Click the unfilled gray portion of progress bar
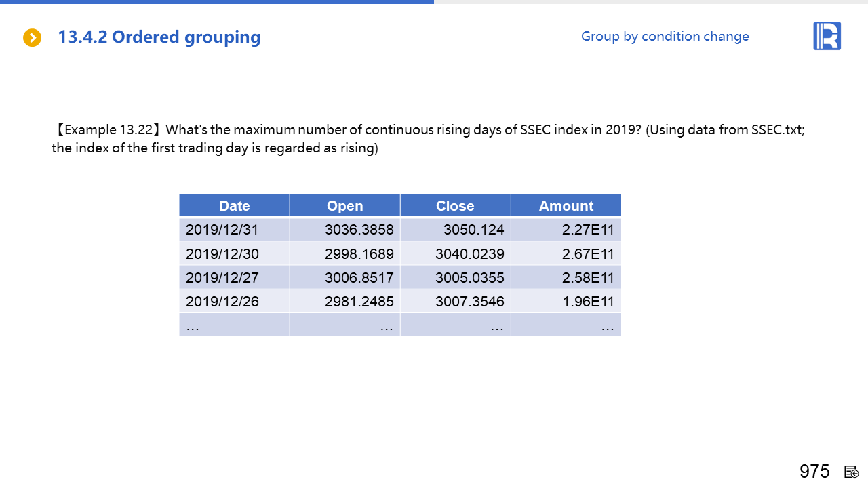This screenshot has height=488, width=868. pyautogui.click(x=651, y=2)
